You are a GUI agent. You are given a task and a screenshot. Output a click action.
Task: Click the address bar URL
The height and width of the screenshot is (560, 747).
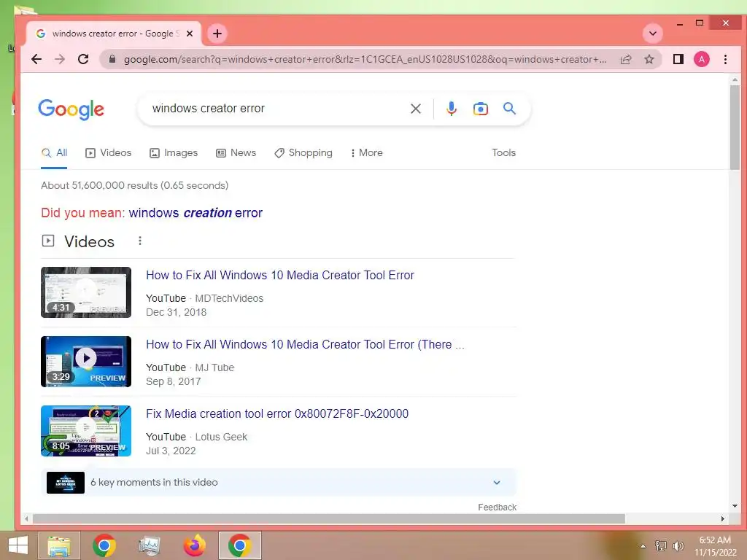[365, 60]
